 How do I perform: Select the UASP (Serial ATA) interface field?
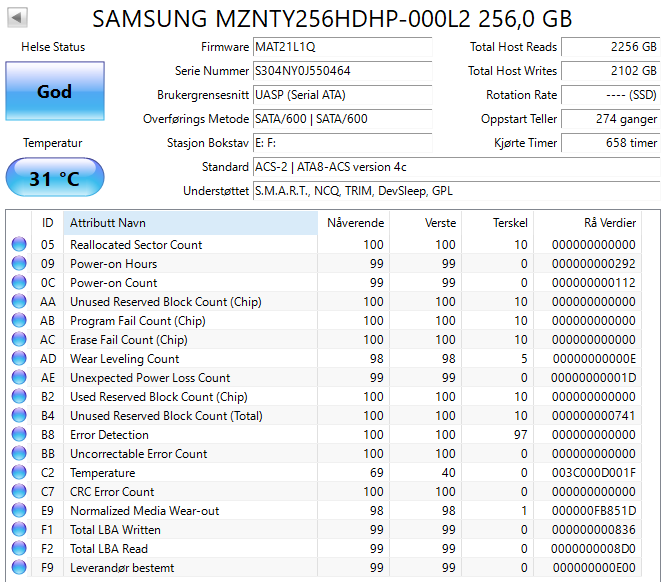(x=342, y=95)
